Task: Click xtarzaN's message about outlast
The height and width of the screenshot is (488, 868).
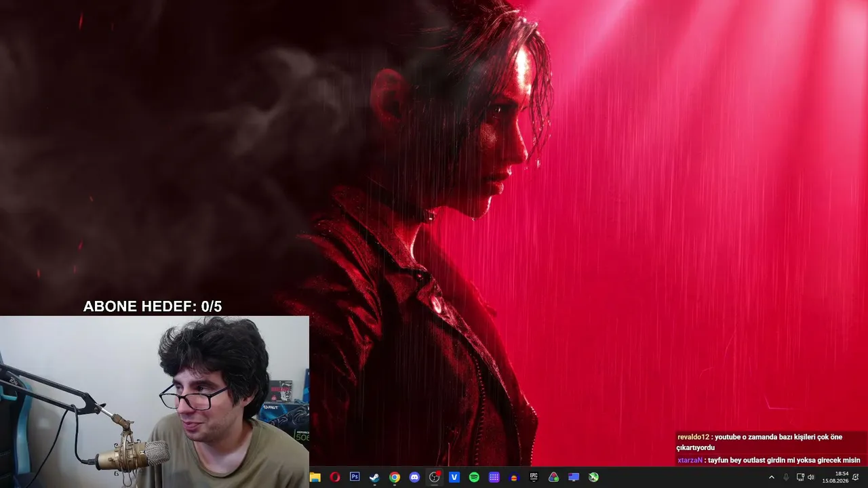Action: tap(784, 460)
